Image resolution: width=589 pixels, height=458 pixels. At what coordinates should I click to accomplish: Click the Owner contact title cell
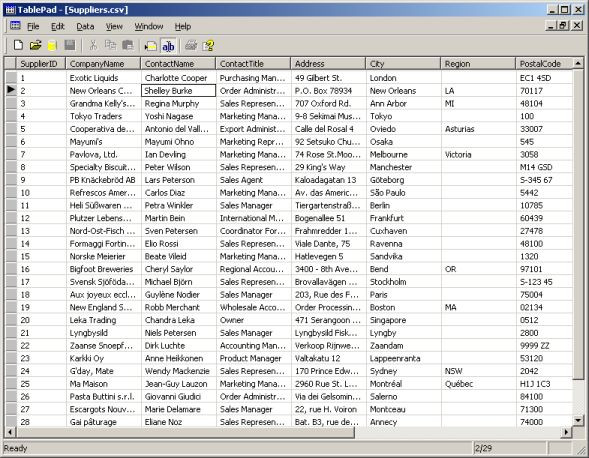pyautogui.click(x=253, y=320)
